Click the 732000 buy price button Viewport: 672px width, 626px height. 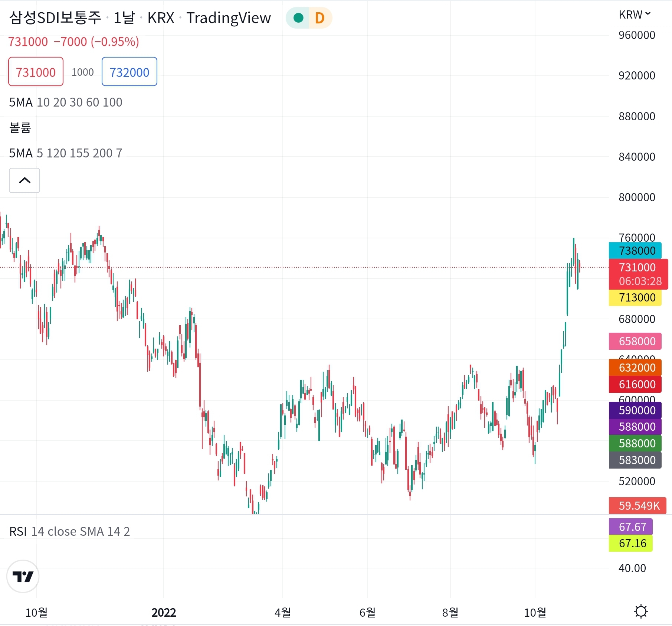click(130, 72)
